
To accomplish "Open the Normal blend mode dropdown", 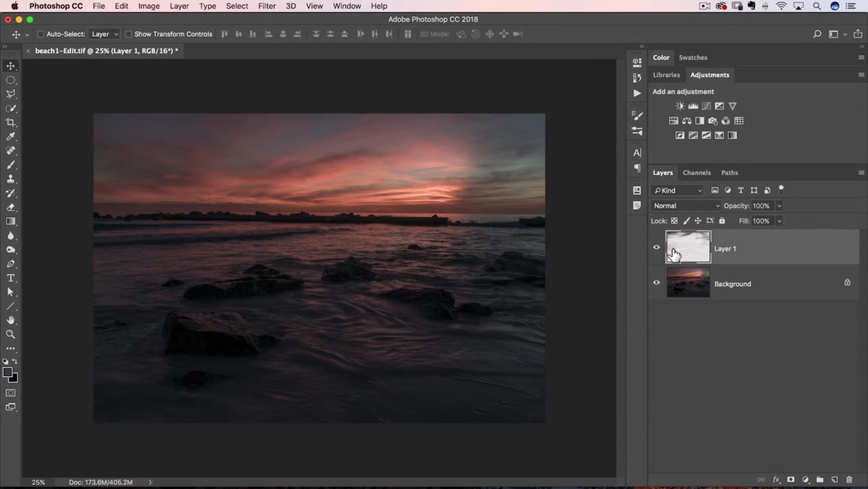I will [686, 206].
